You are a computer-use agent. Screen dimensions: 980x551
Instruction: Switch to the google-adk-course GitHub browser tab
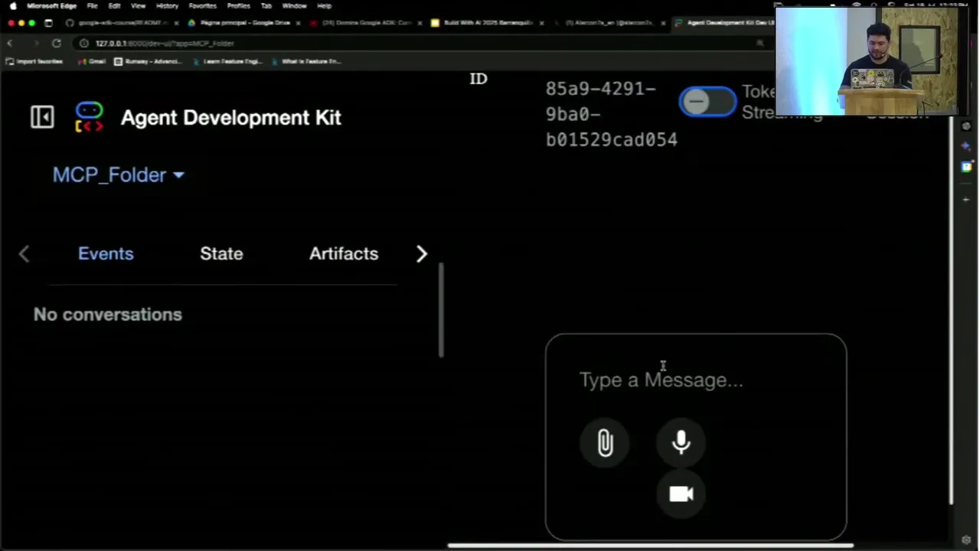pyautogui.click(x=122, y=23)
